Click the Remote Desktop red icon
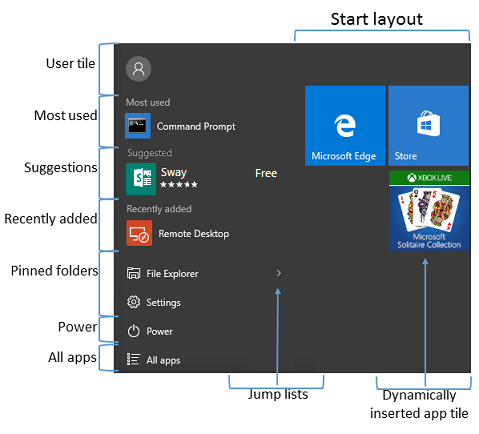The image size is (479, 434). coord(139,233)
